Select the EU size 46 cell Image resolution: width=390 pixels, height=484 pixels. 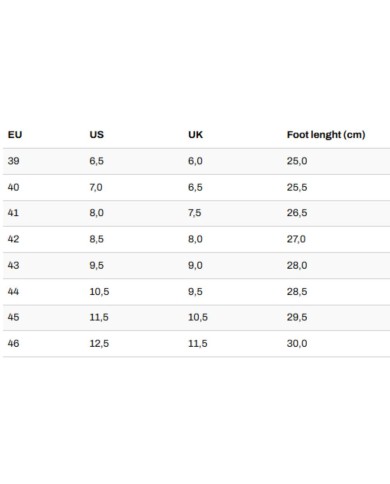click(13, 343)
